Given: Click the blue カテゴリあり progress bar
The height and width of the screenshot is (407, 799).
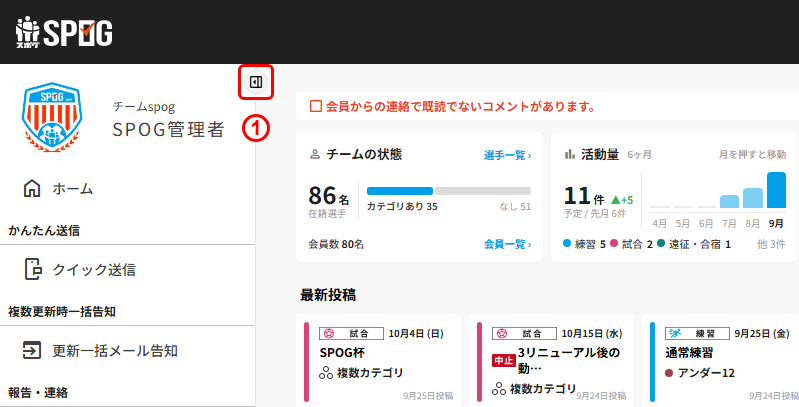Looking at the screenshot, I should (400, 191).
